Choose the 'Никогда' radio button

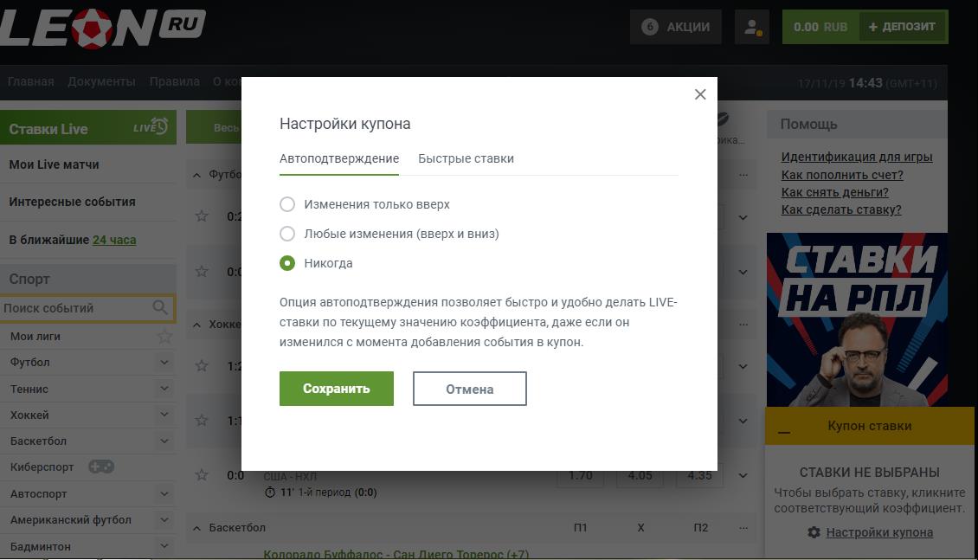287,263
